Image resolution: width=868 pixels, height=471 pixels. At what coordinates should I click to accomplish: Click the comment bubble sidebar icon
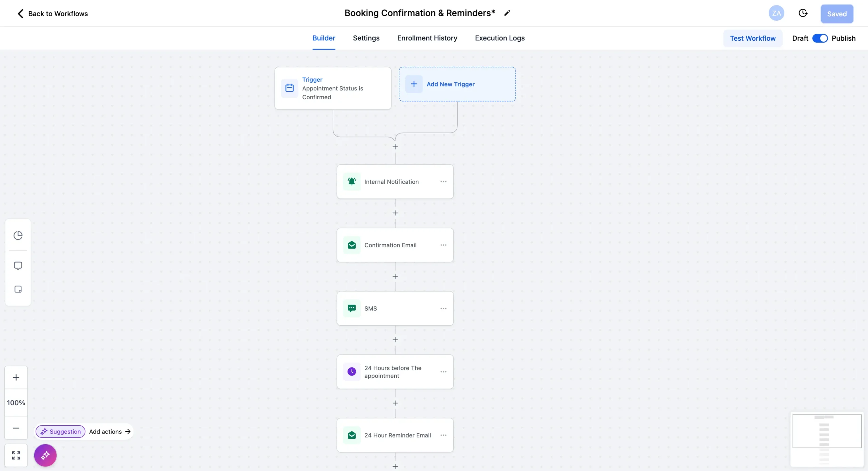point(18,266)
